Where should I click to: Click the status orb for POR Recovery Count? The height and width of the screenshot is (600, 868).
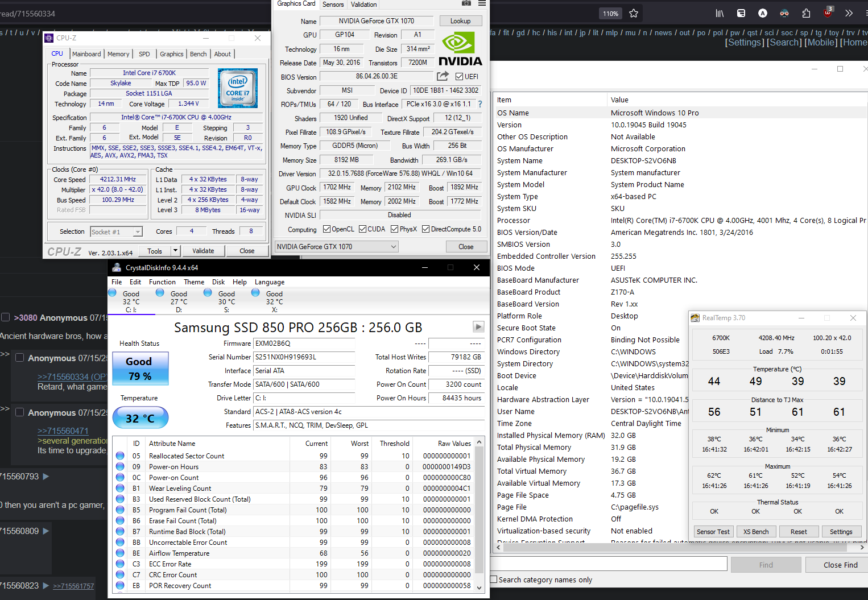(120, 585)
